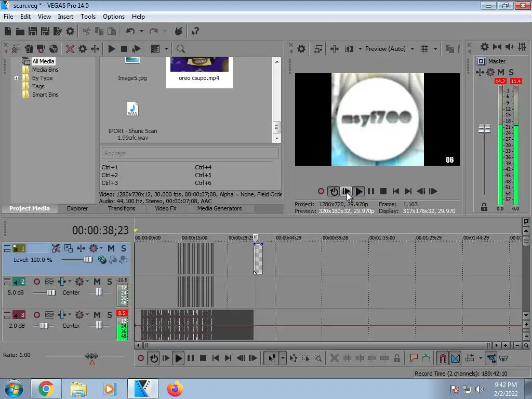Arm audio track 3 for record

pyautogui.click(x=37, y=315)
